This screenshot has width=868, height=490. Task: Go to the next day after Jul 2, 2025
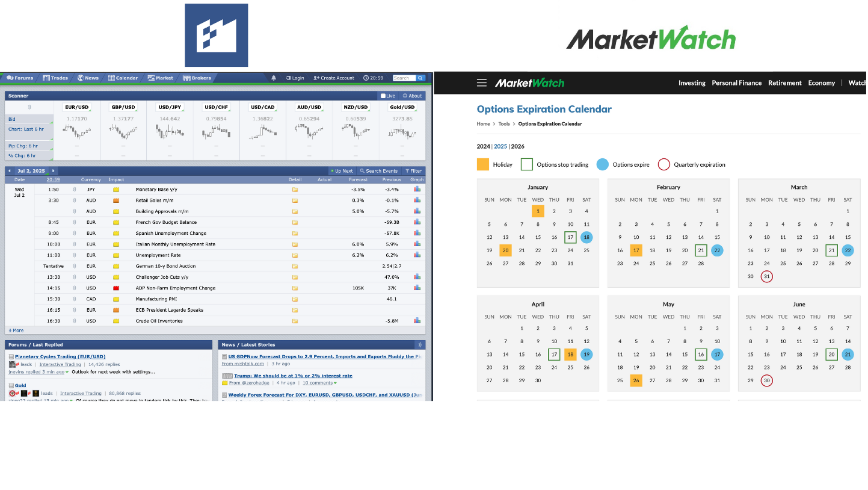[x=53, y=171]
